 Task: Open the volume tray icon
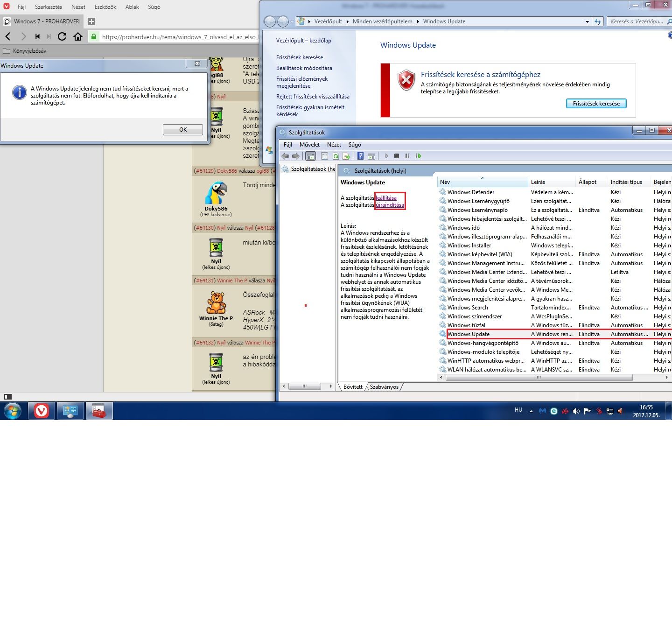(x=576, y=411)
